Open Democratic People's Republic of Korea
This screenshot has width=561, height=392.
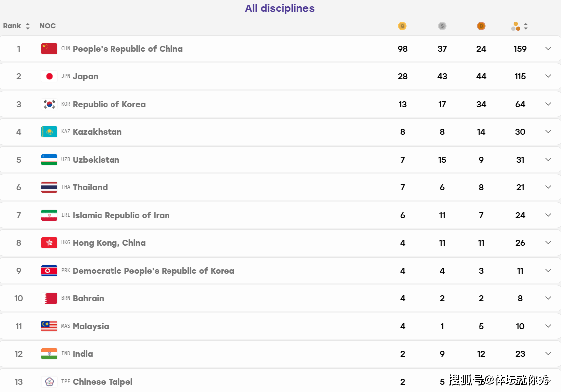[154, 271]
